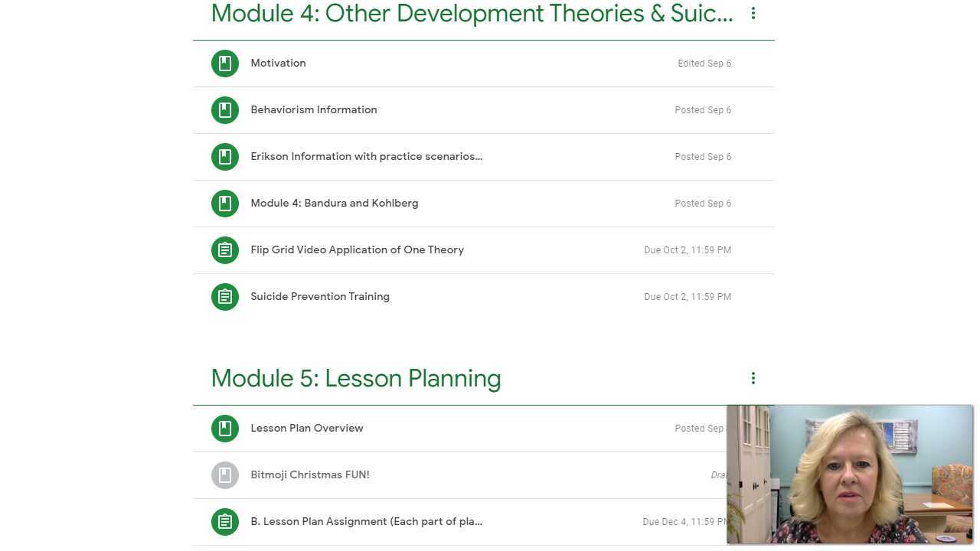The image size is (980, 551).
Task: Click the grayed Bitmoji Christmas FUN draft icon
Action: tap(224, 474)
